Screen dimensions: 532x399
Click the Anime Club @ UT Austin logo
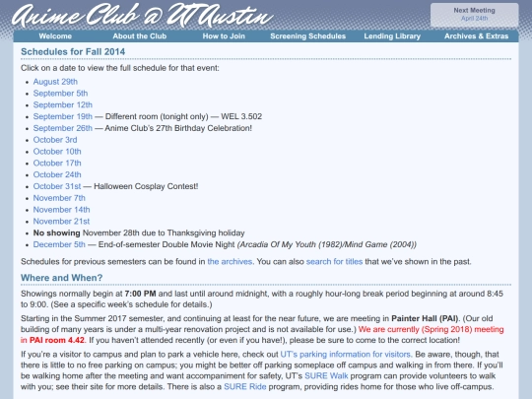click(x=143, y=15)
